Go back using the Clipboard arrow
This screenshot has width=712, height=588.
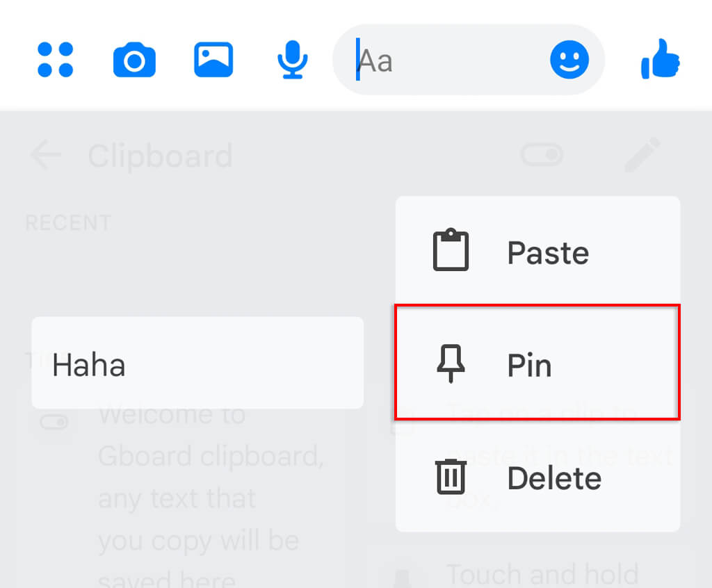pyautogui.click(x=46, y=156)
